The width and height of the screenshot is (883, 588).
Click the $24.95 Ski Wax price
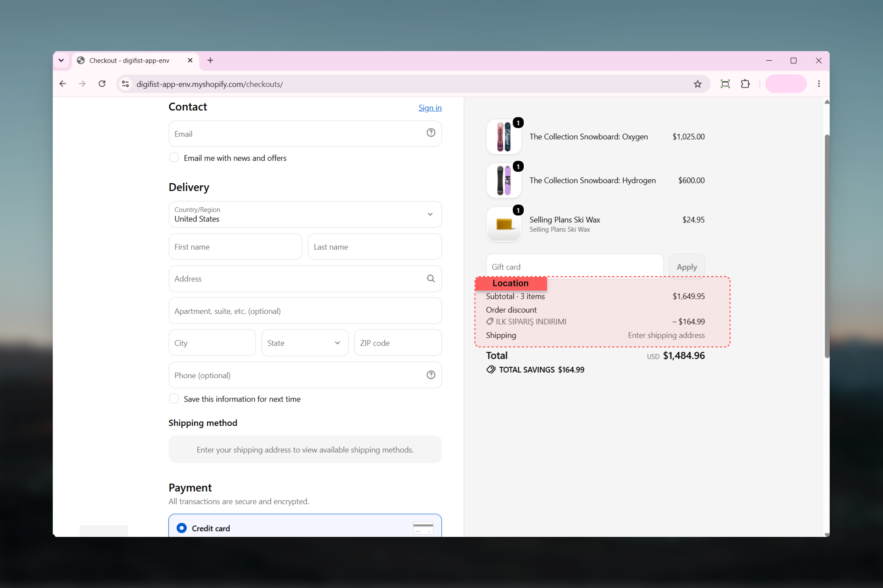(693, 220)
